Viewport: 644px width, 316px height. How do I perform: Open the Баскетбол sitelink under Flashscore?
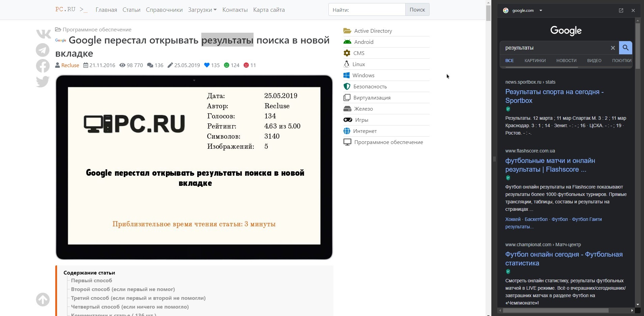click(x=536, y=219)
